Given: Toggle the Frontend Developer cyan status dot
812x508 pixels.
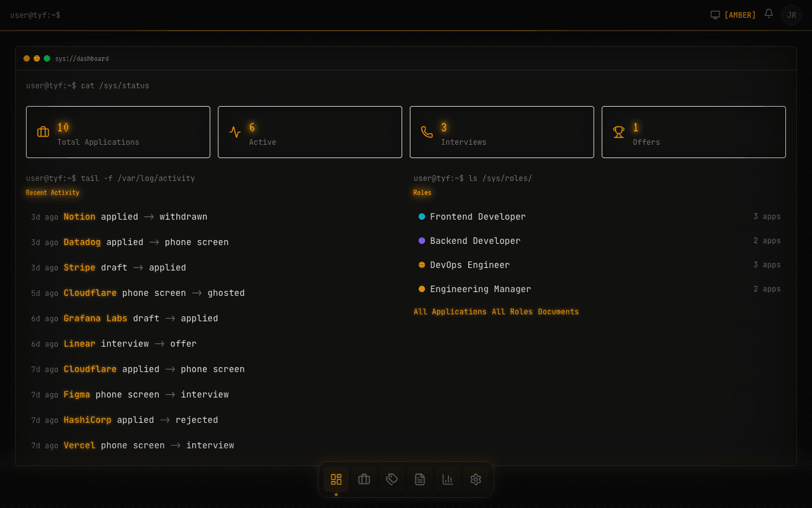Looking at the screenshot, I should click(x=421, y=217).
